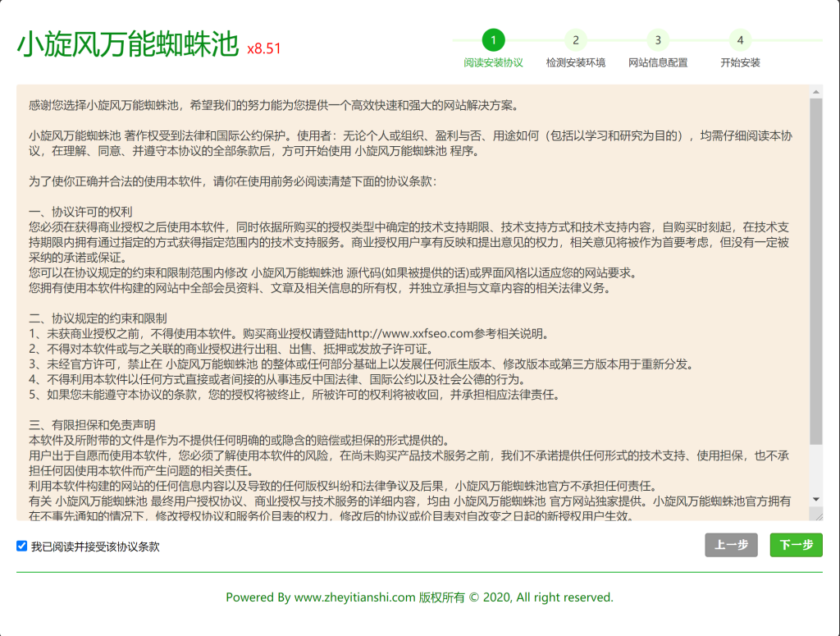The image size is (840, 636).
Task: Click the 二、协议规定的约束和限制 heading
Action: pos(98,318)
